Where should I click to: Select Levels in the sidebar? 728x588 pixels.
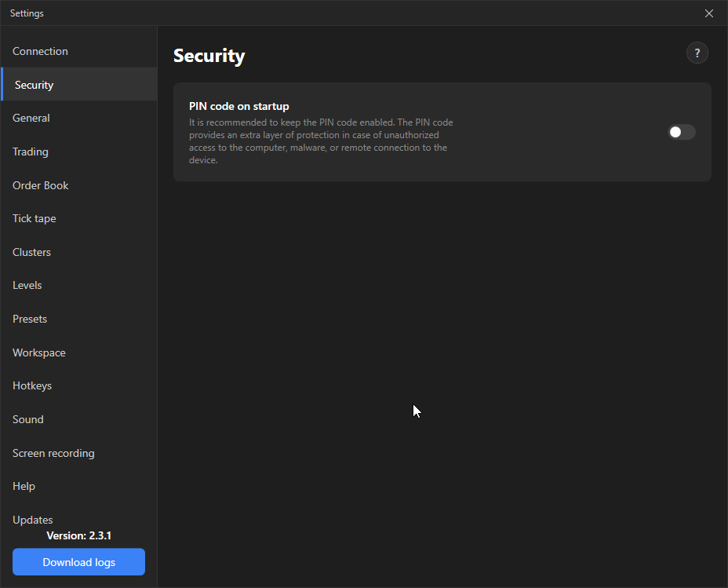click(x=79, y=285)
